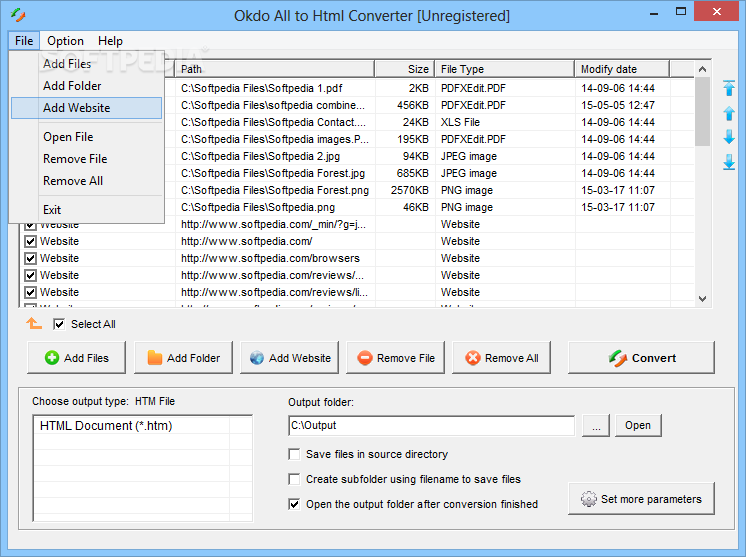Click the file list scroll down arrow
Image resolution: width=746 pixels, height=557 pixels.
pyautogui.click(x=702, y=299)
